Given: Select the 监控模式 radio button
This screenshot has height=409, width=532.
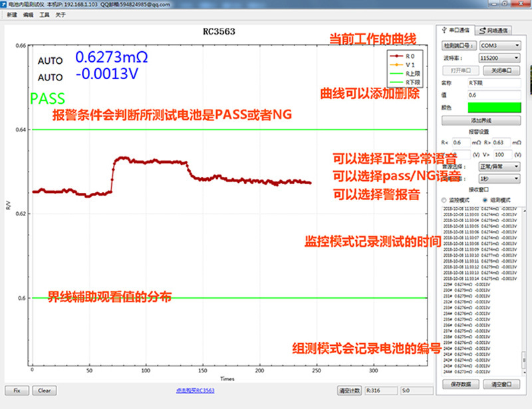Looking at the screenshot, I should pyautogui.click(x=456, y=200).
